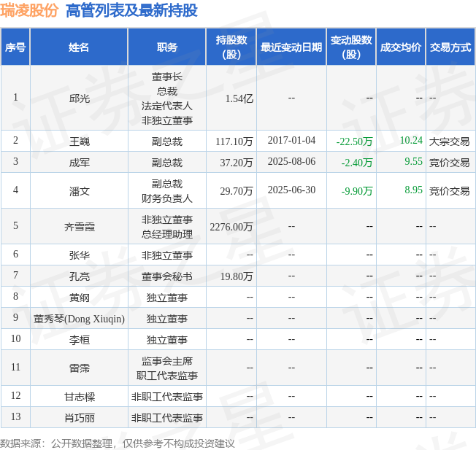Click 竞价交易 in 潘文's row

pos(449,191)
